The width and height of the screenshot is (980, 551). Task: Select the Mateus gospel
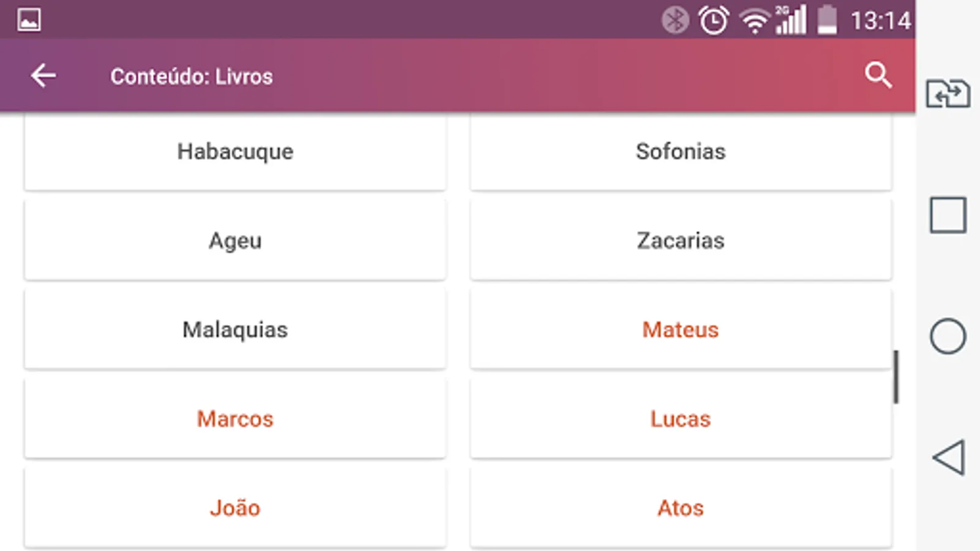[x=680, y=330]
